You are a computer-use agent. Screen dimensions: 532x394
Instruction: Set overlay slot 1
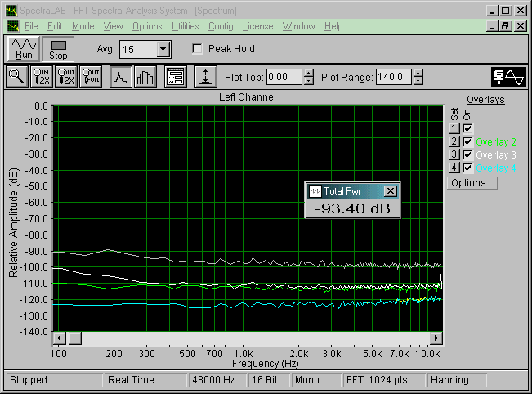[x=454, y=128]
